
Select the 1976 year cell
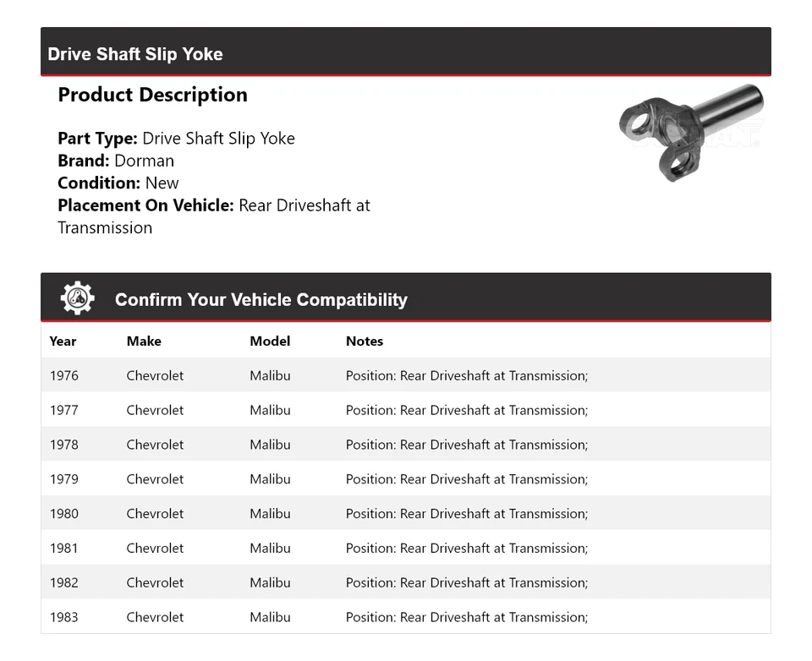point(63,375)
